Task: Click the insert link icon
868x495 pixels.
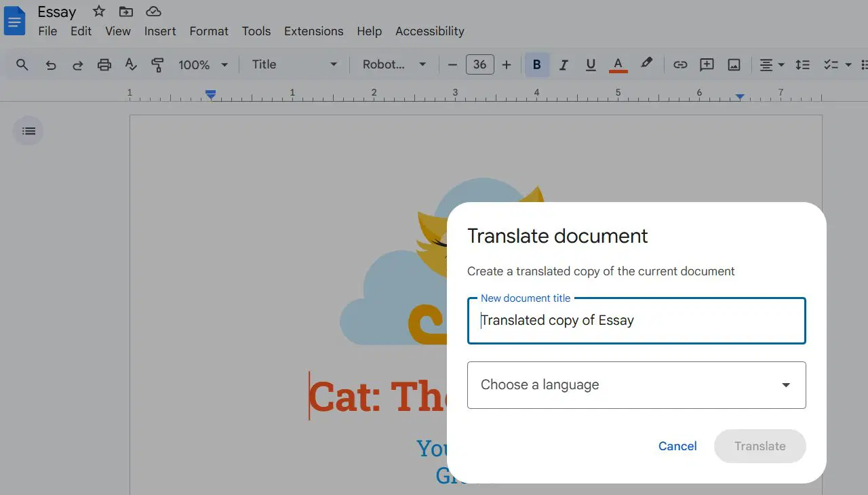Action: pyautogui.click(x=679, y=65)
